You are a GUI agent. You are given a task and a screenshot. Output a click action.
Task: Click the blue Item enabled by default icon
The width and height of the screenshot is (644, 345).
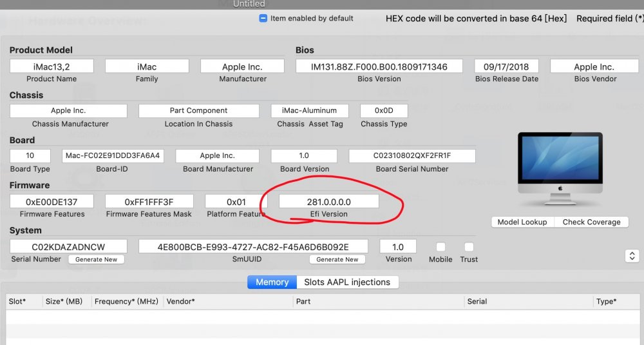tap(263, 19)
